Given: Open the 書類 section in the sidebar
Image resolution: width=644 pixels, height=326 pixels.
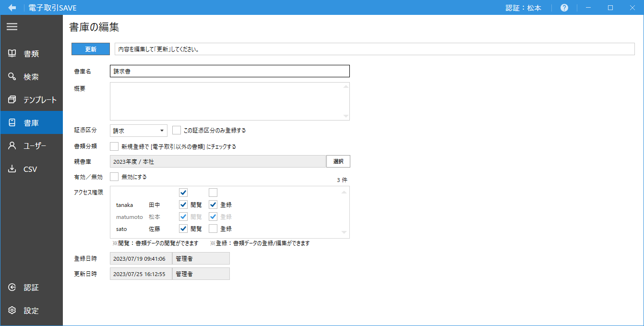Looking at the screenshot, I should coord(31,53).
